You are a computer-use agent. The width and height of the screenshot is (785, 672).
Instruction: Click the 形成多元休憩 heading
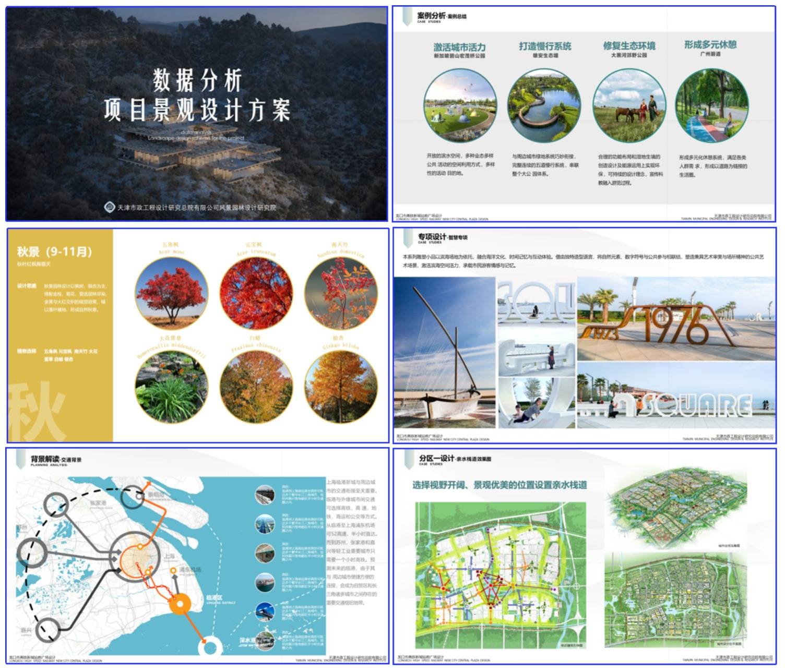[710, 45]
